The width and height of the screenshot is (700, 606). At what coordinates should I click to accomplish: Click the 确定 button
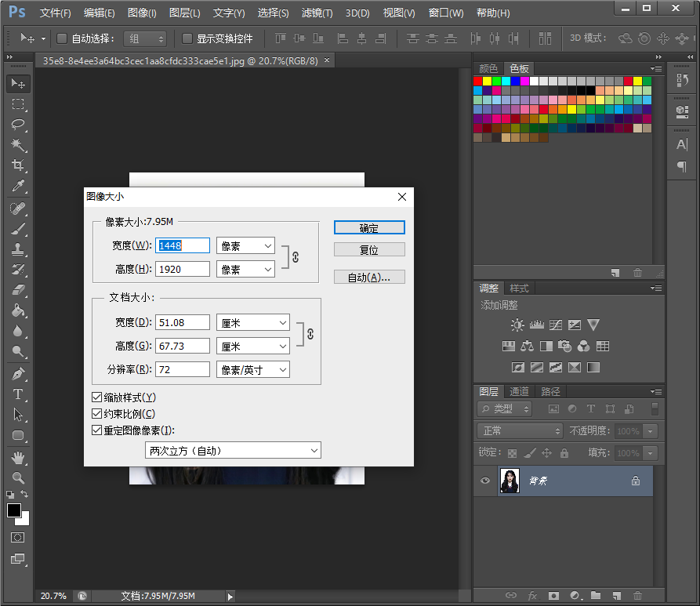(x=368, y=227)
